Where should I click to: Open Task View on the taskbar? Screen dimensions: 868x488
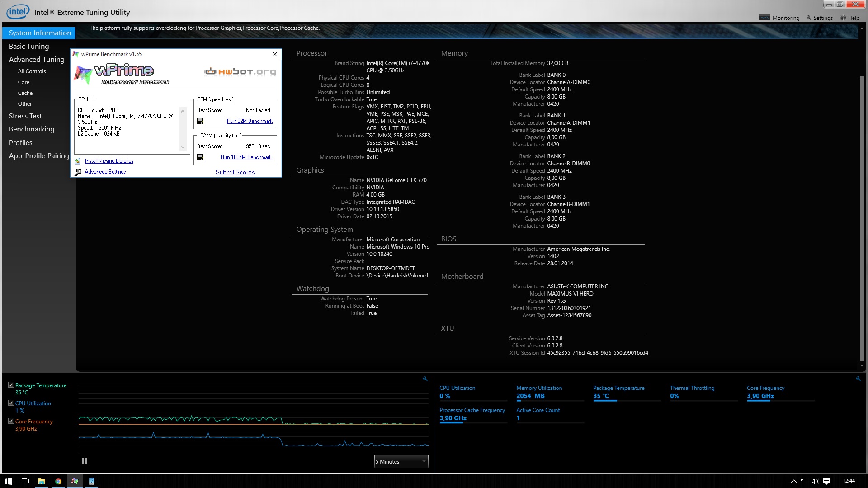pos(24,481)
